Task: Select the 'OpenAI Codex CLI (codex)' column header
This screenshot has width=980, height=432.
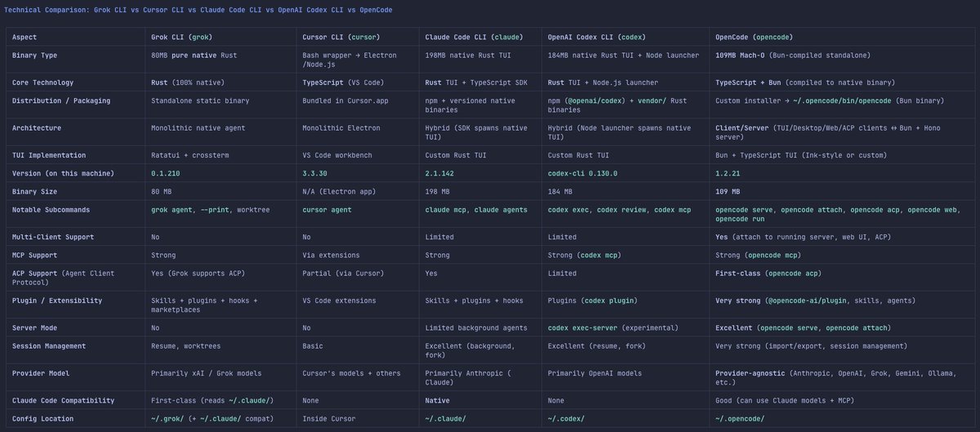Action: pyautogui.click(x=599, y=37)
